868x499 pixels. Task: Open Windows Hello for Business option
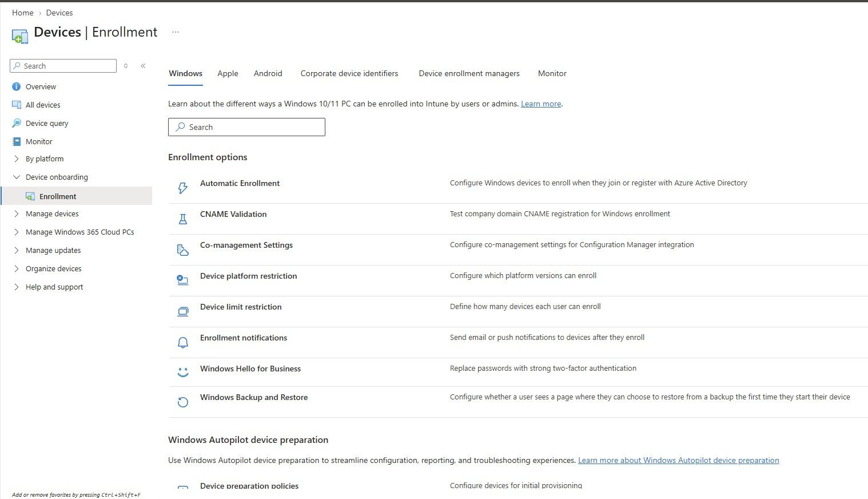pos(250,369)
